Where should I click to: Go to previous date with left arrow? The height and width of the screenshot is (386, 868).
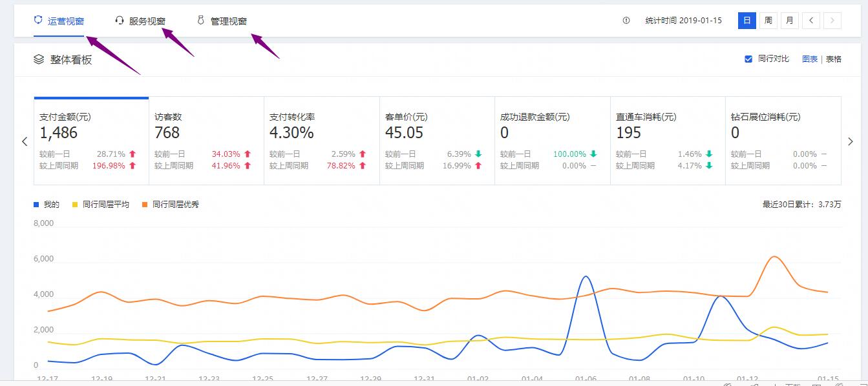[811, 21]
